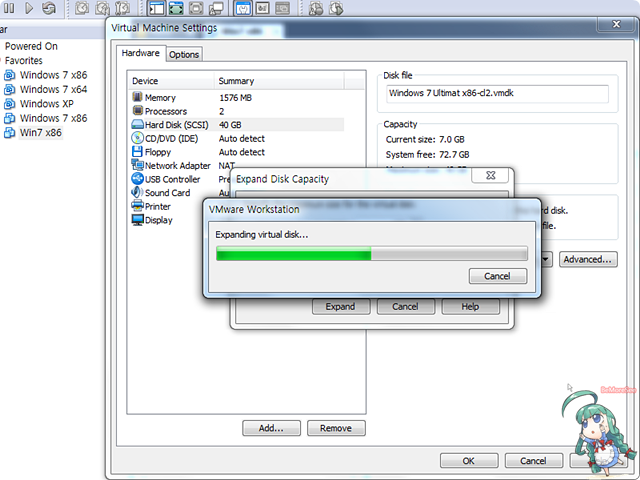Select the Hard Disk (SCSI) device

point(237,124)
